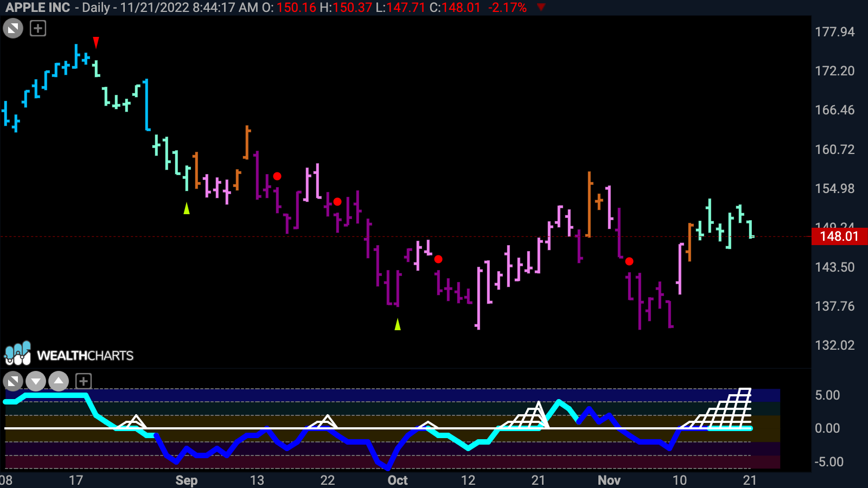Click the 132.02 price axis label
868x488 pixels.
click(835, 345)
